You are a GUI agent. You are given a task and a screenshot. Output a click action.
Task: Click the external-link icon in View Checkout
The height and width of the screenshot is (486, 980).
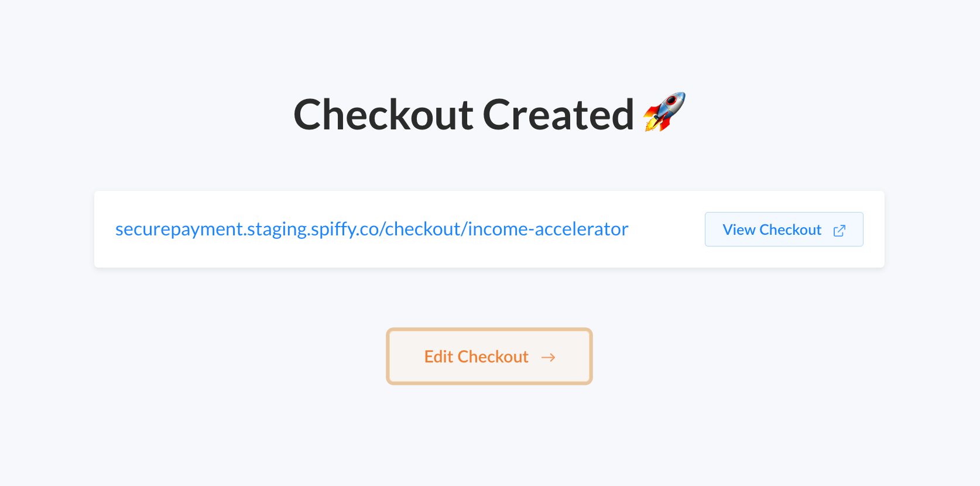pyautogui.click(x=839, y=230)
